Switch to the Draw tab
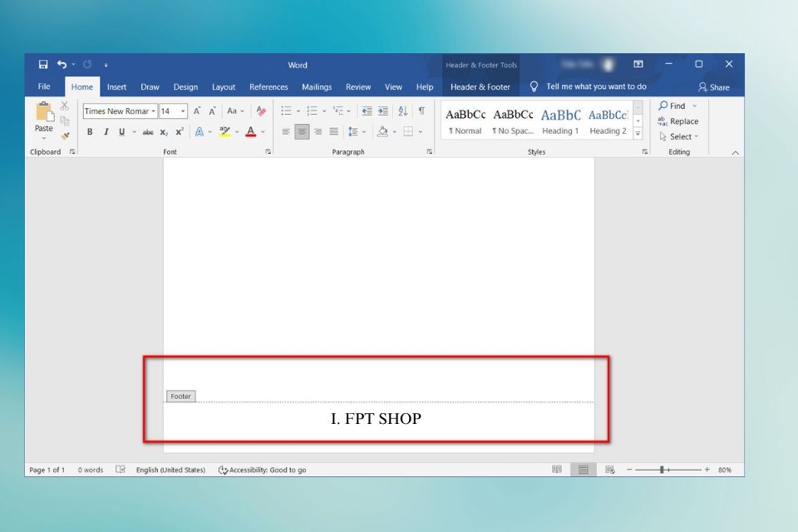The image size is (798, 532). coord(150,87)
